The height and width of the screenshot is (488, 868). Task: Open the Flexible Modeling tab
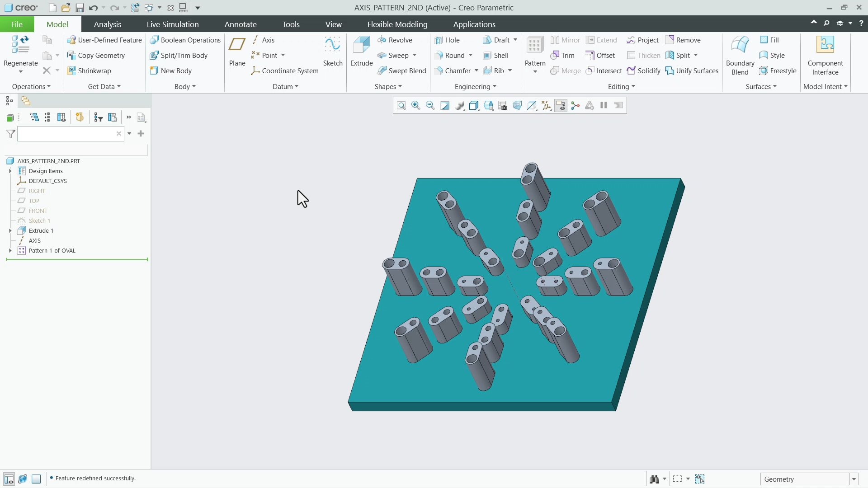[x=397, y=24]
